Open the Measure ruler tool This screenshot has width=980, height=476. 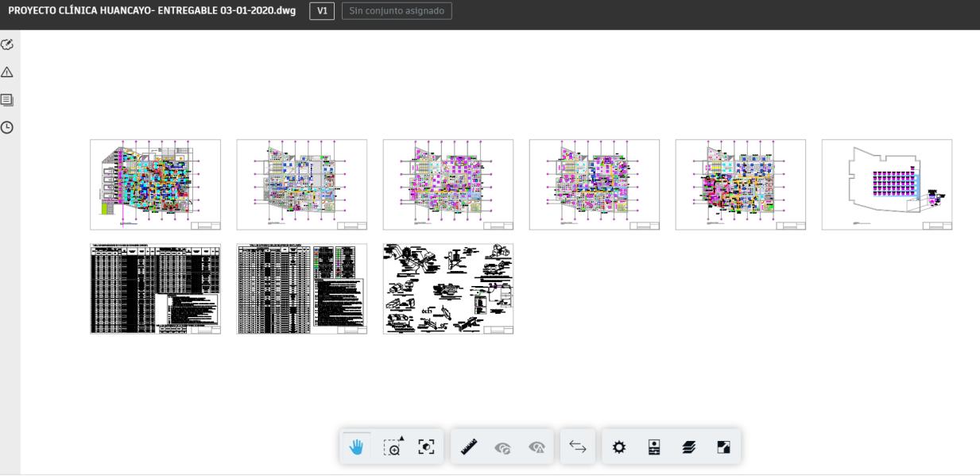tap(468, 448)
